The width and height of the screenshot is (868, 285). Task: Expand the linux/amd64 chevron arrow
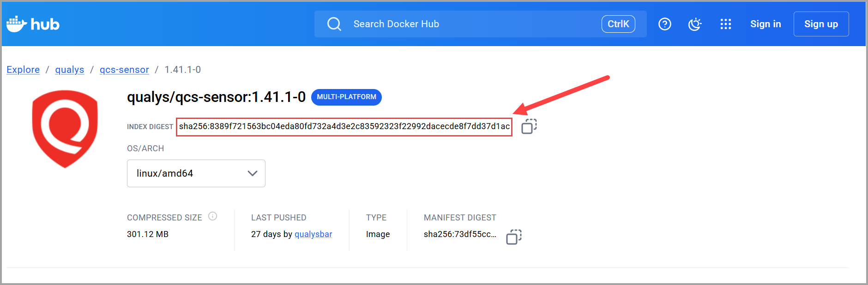click(252, 173)
